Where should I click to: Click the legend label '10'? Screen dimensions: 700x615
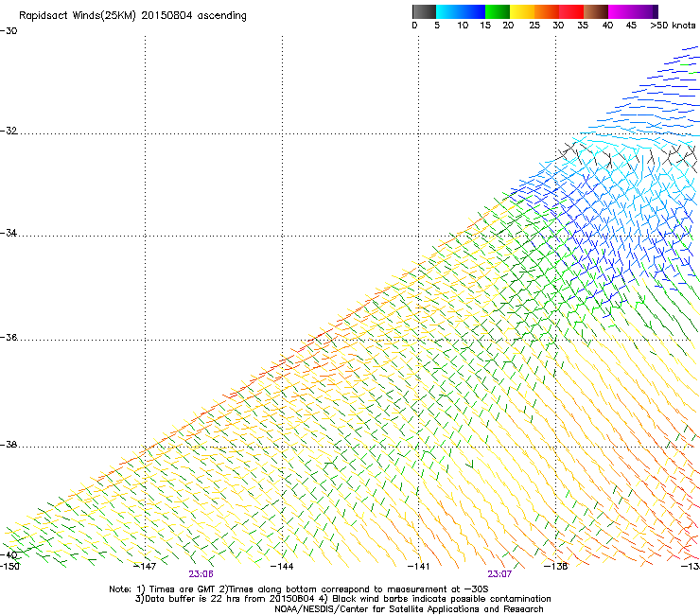point(463,26)
